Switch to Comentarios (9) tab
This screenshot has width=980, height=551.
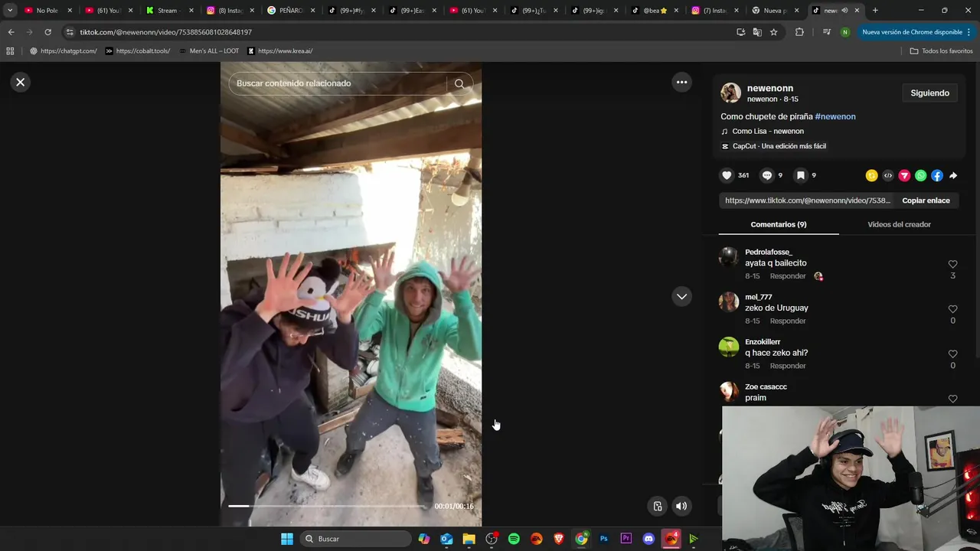point(779,224)
